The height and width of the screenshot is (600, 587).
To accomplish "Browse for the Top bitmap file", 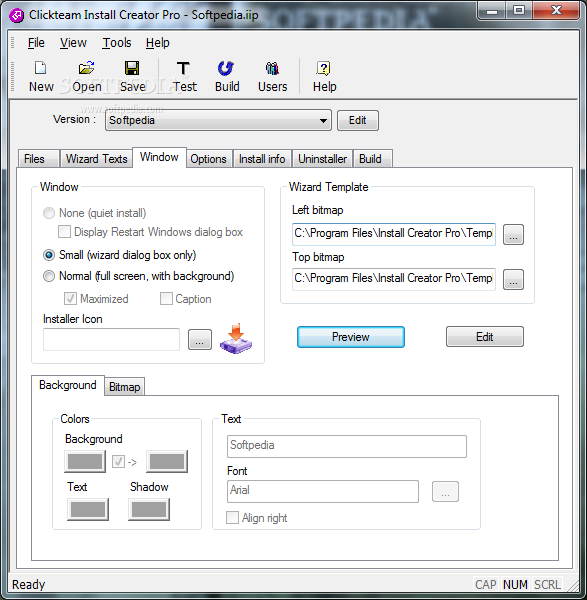I will pos(513,279).
